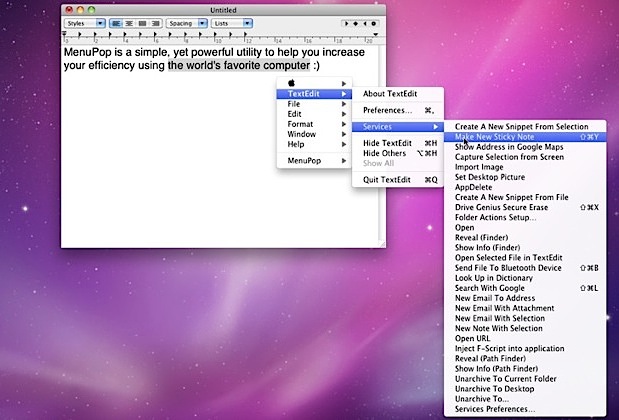Image resolution: width=619 pixels, height=420 pixels.
Task: Expand the Window submenu
Action: pos(314,134)
